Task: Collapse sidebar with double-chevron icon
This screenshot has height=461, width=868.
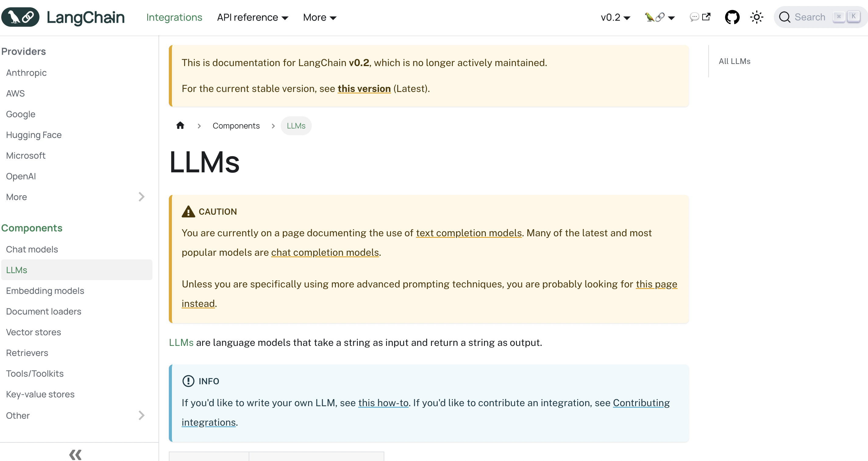Action: click(x=75, y=454)
